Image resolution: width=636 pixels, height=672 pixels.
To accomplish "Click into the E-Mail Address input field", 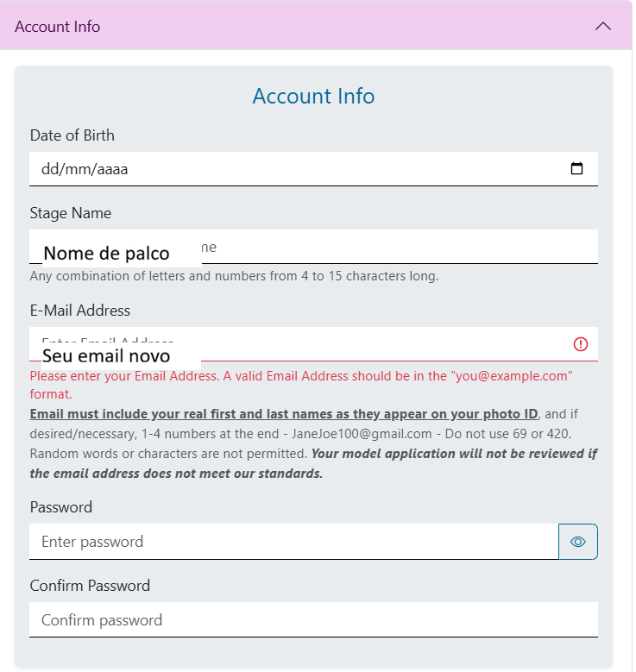I will [380, 343].
